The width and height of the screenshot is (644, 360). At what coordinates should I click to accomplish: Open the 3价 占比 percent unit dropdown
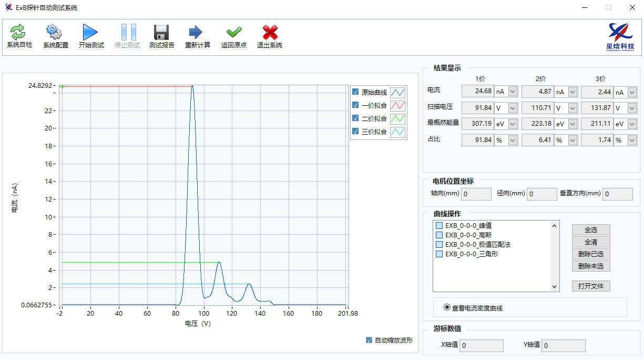click(x=632, y=141)
